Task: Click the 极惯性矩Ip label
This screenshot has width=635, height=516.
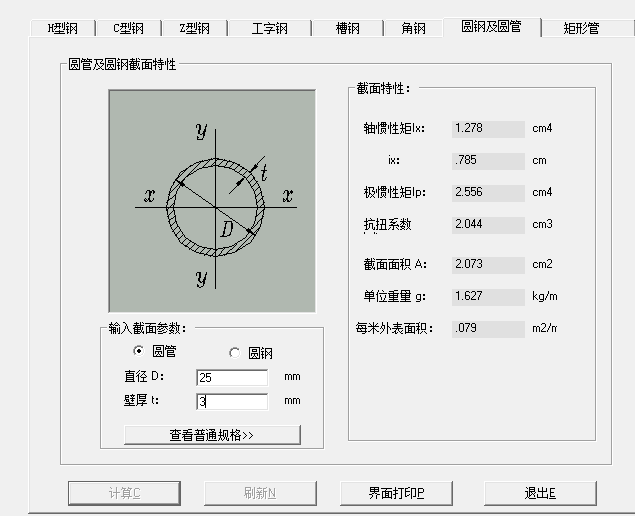Action: pyautogui.click(x=394, y=192)
